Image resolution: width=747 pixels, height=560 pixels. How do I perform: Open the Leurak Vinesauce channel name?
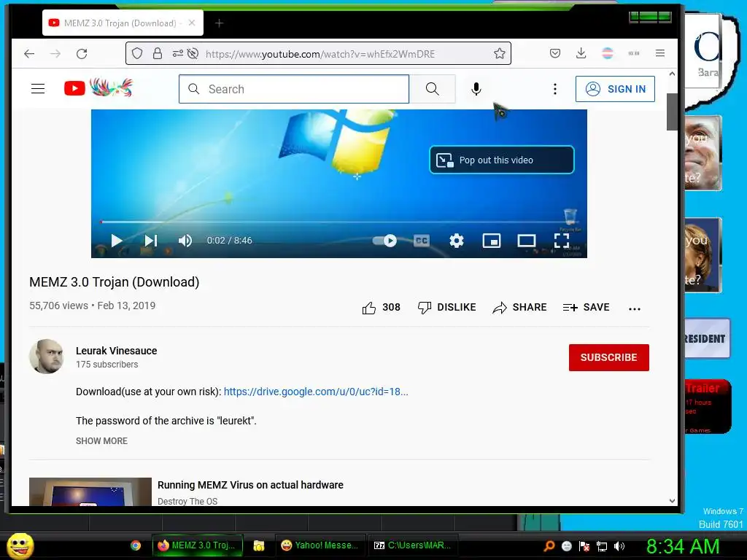(x=116, y=351)
